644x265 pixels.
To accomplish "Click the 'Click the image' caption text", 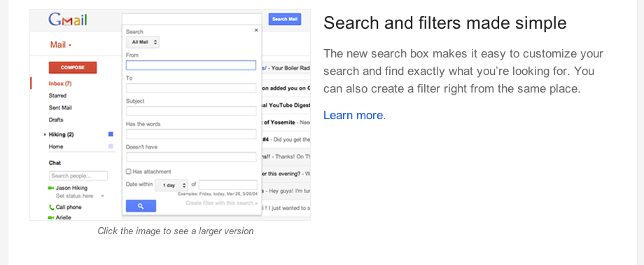I will 176,231.
